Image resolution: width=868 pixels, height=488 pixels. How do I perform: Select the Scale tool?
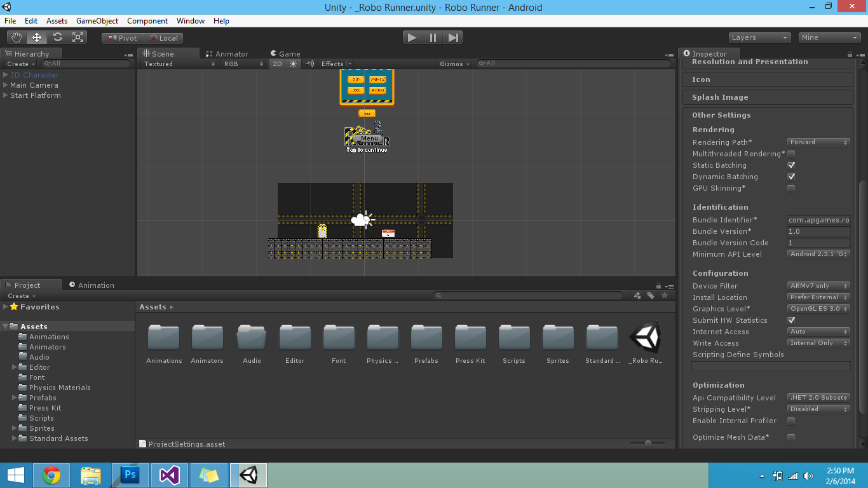point(78,37)
